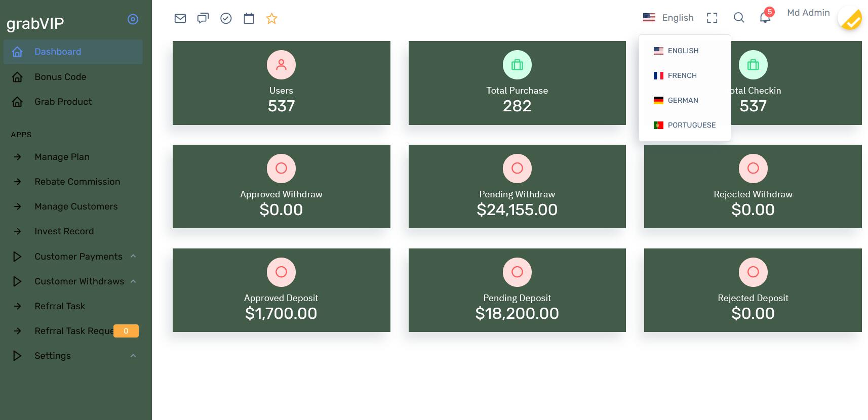Open Manage Customers in sidebar
The height and width of the screenshot is (420, 868).
pyautogui.click(x=76, y=206)
